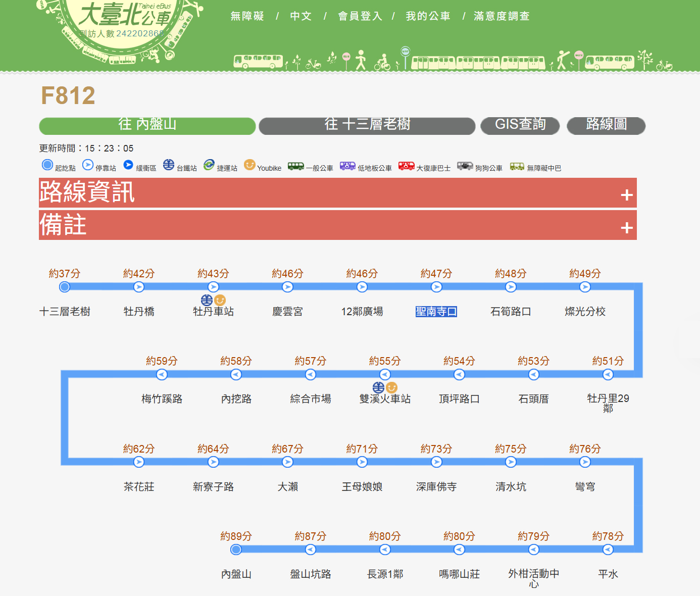Open the 路線圖 route map button
This screenshot has width=700, height=596.
tap(606, 126)
